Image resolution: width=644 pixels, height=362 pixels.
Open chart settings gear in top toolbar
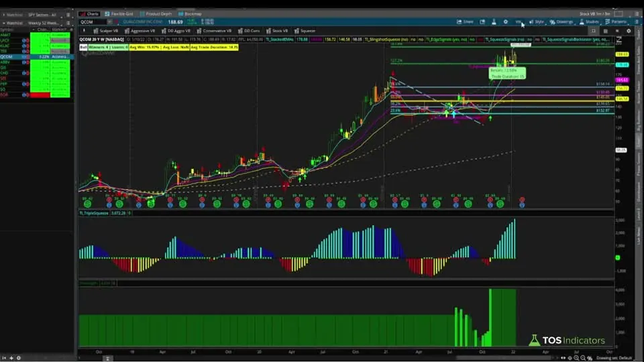pos(506,21)
